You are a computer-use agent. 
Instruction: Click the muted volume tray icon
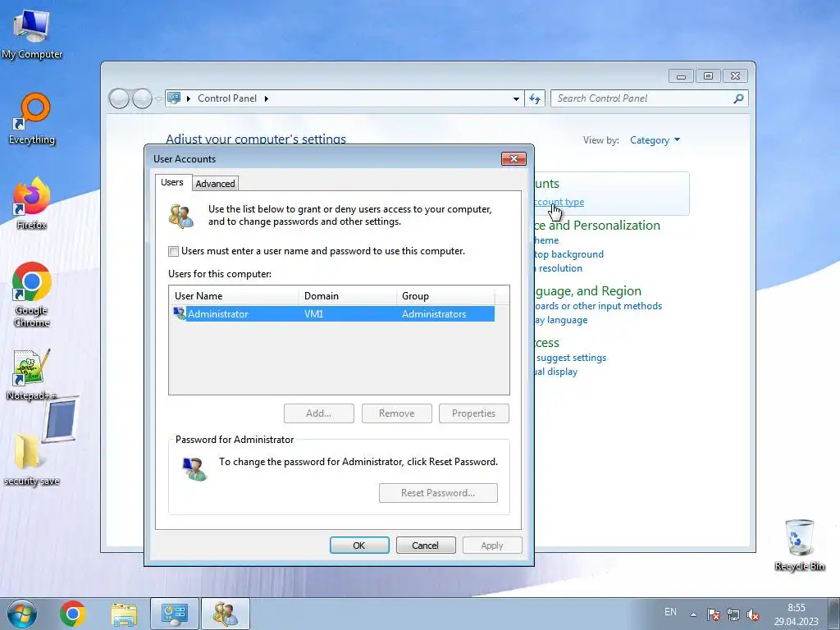tap(753, 614)
